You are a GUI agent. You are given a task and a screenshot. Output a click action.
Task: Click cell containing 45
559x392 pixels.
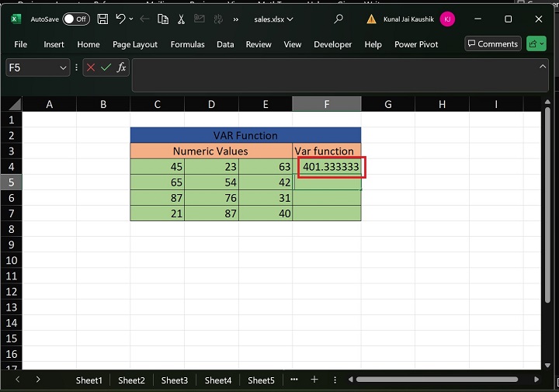click(x=157, y=167)
